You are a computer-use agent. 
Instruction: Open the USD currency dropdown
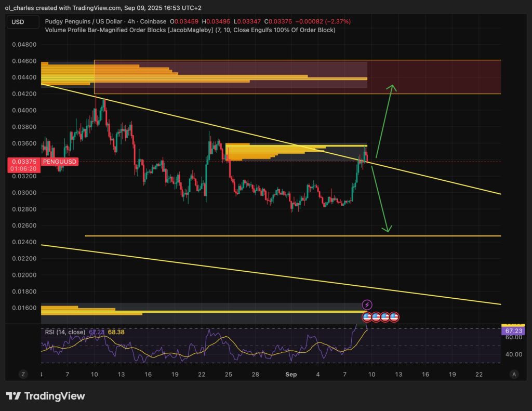pyautogui.click(x=23, y=22)
